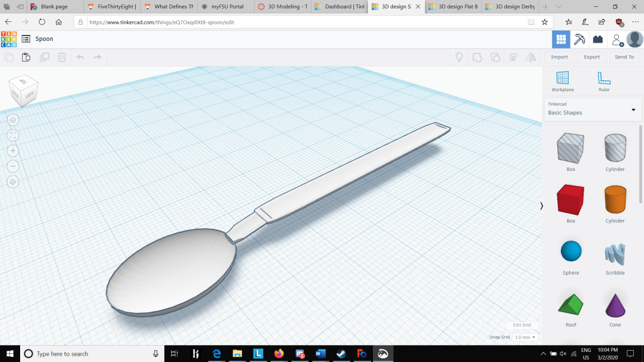Unmute the taskbar speaker volume icon

click(563, 354)
